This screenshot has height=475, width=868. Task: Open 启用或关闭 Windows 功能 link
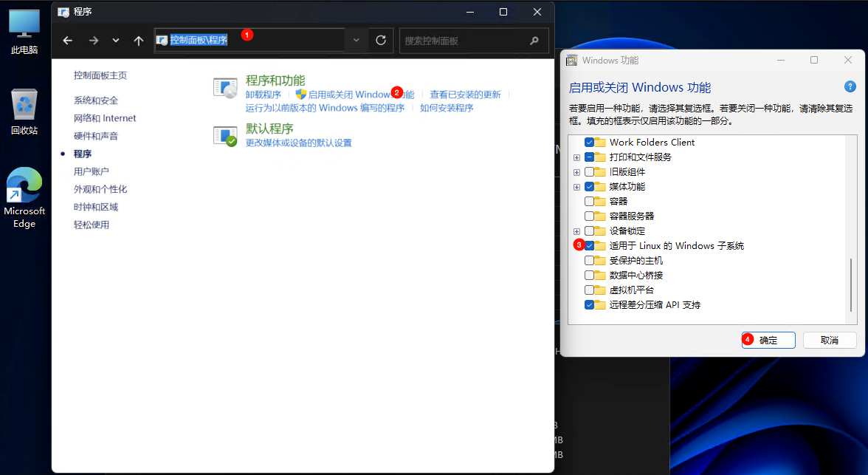(361, 95)
